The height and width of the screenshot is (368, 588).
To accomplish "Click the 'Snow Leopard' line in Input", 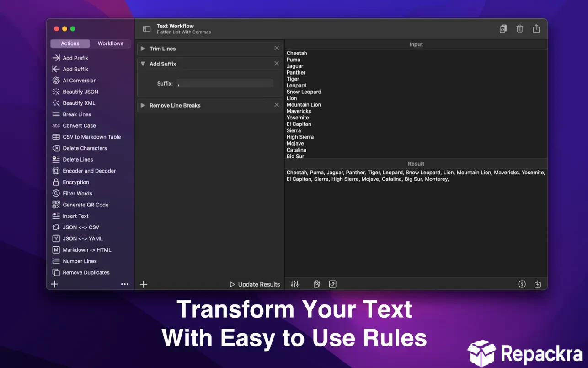I will point(304,92).
